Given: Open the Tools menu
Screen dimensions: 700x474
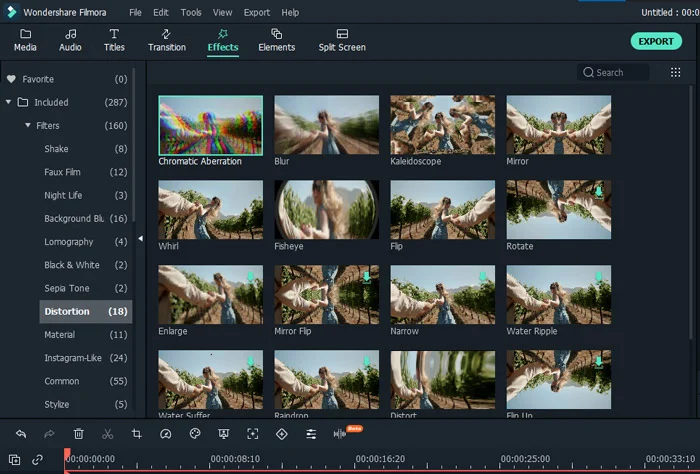Looking at the screenshot, I should pos(191,12).
